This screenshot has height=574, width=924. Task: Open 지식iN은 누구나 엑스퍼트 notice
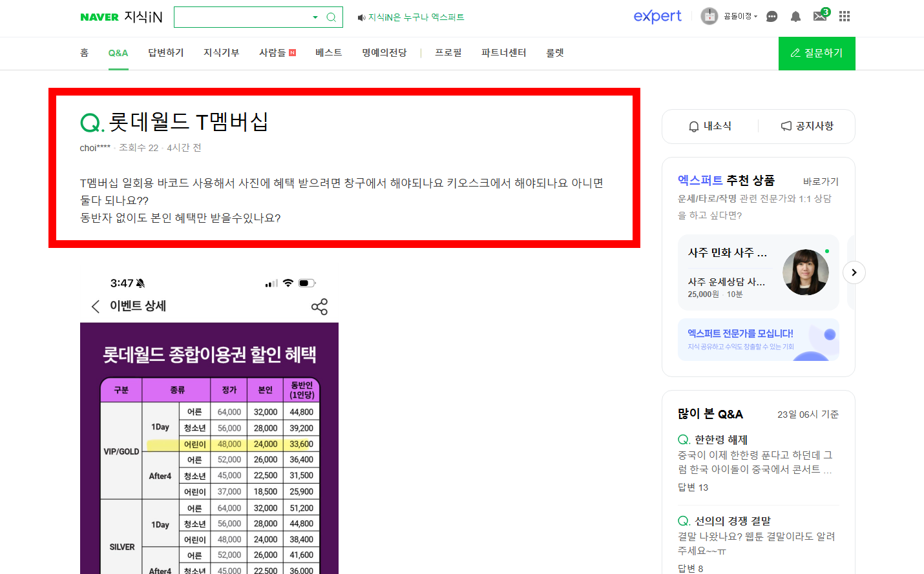click(x=416, y=17)
